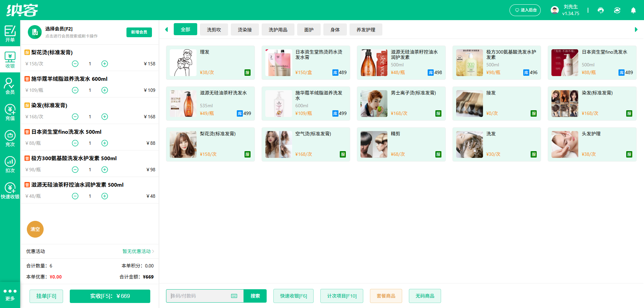The width and height of the screenshot is (644, 308).
Task: Click the 无码商品 button
Action: tap(425, 296)
